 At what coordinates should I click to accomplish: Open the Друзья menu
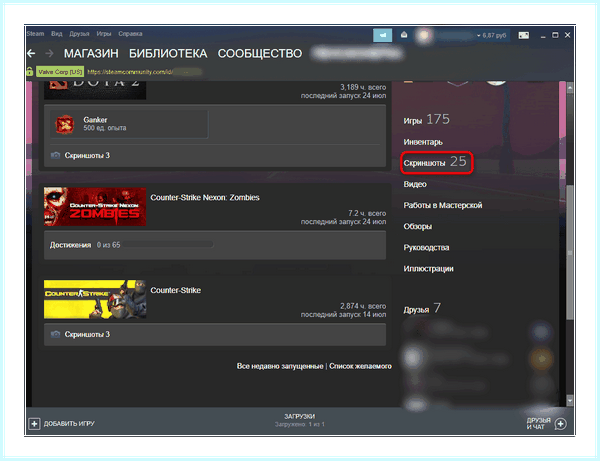tap(79, 34)
